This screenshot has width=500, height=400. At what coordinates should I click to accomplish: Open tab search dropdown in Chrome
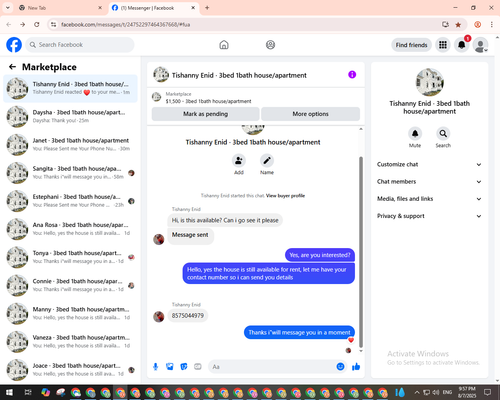(8, 8)
